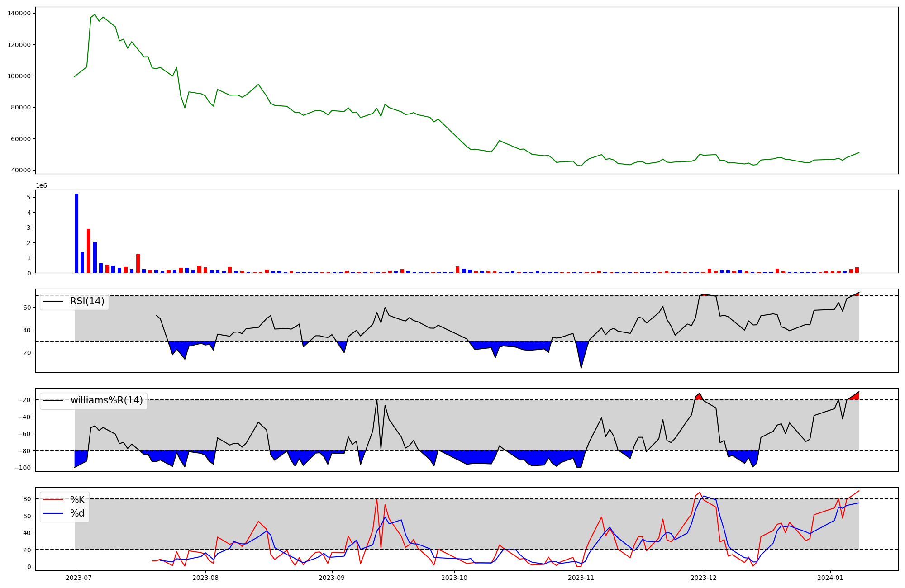
Task: Click the 2023-07 x-axis date label
Action: pos(79,578)
